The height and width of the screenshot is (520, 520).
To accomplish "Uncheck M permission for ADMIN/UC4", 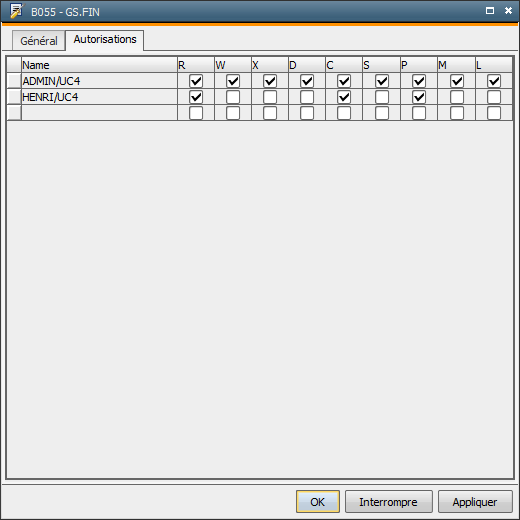I will tap(457, 81).
